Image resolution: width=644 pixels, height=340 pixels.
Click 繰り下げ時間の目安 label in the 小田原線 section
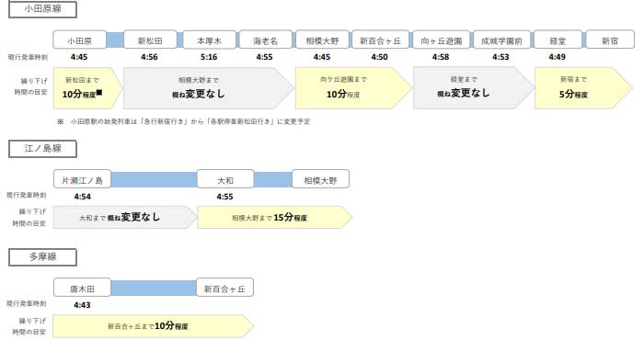click(30, 86)
